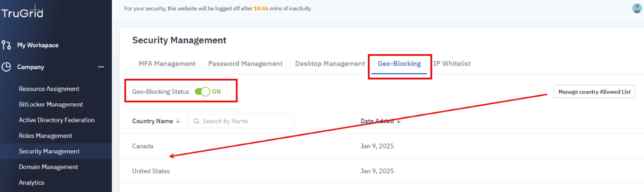The image size is (644, 192).
Task: Open Analytics in sidebar
Action: coord(31,183)
